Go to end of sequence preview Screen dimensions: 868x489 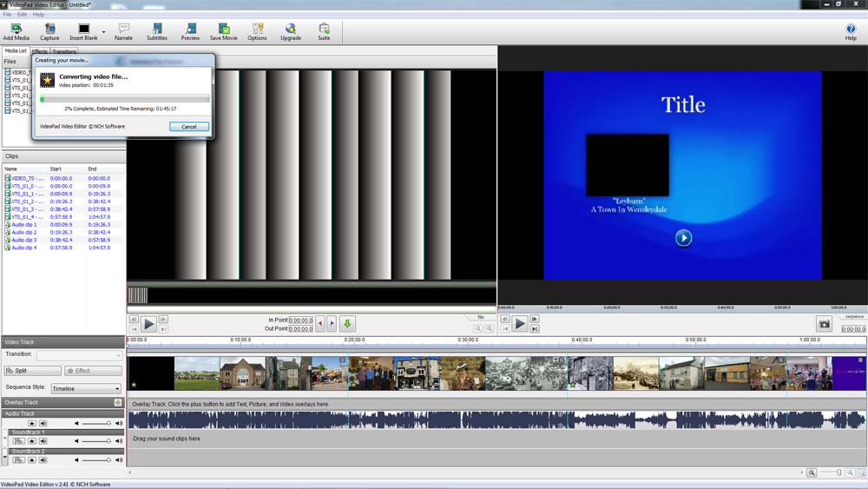[x=534, y=328]
